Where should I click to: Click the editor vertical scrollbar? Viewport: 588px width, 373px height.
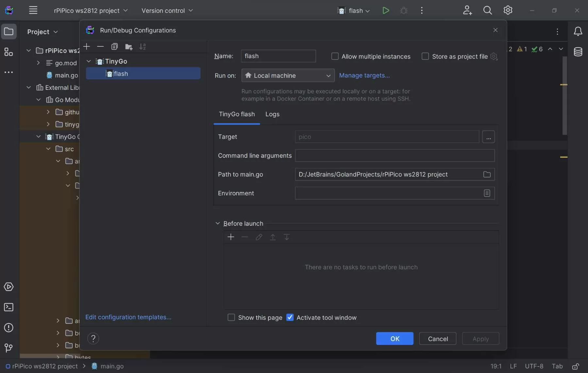[564, 95]
